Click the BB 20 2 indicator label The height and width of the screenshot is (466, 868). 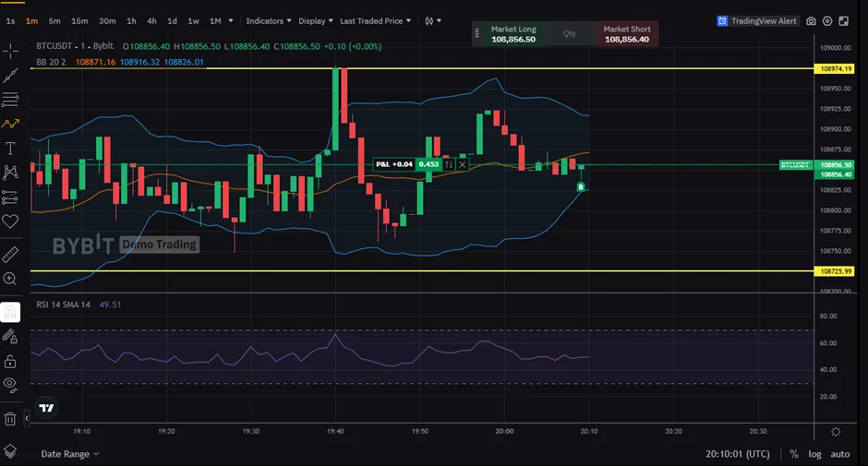(51, 62)
